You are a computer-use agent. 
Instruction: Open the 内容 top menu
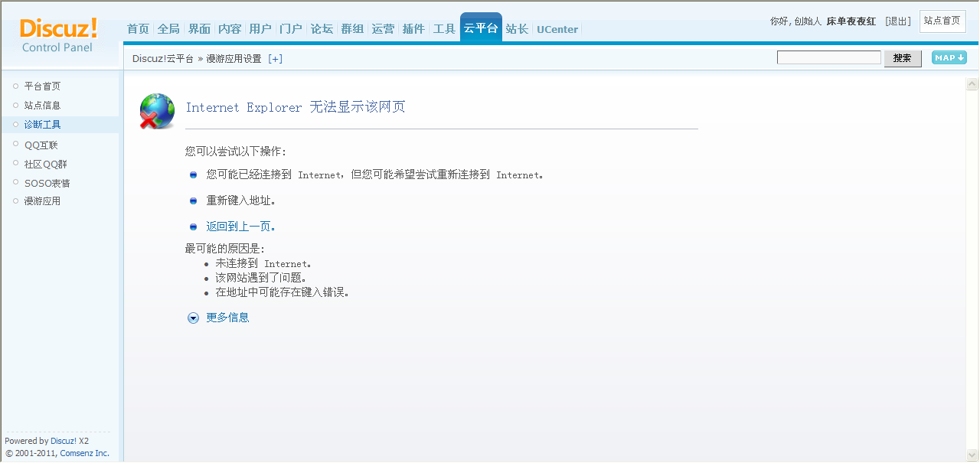(230, 29)
